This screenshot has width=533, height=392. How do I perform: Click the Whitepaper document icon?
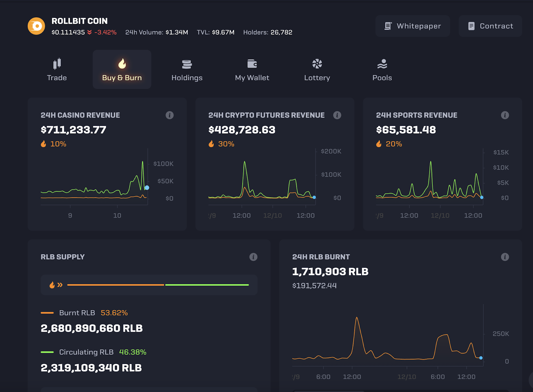(x=388, y=26)
